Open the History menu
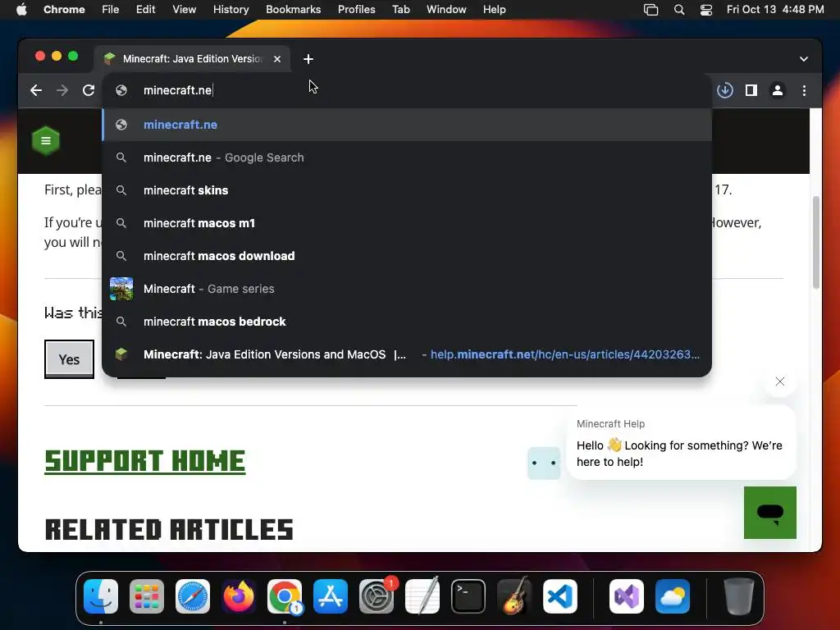This screenshot has height=630, width=840. [231, 10]
